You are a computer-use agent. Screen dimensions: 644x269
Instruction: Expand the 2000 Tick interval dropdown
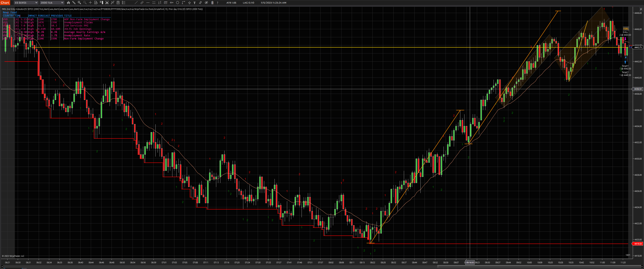tap(52, 3)
